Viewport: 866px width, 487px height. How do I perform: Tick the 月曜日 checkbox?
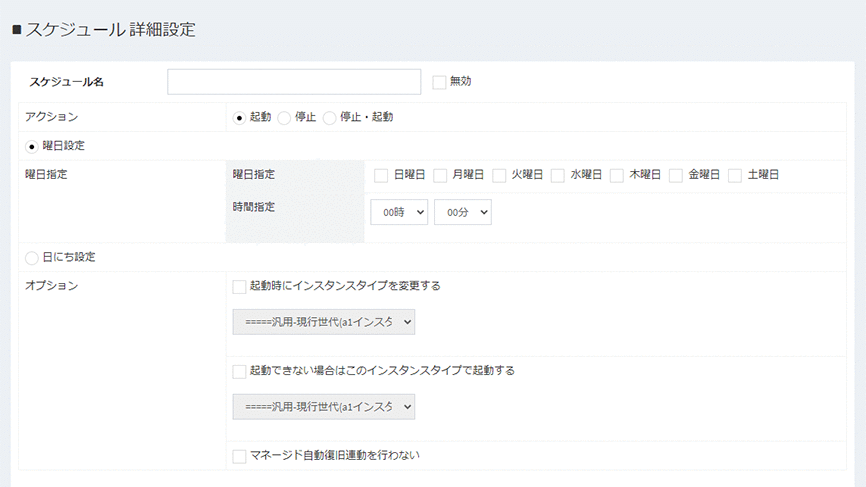coord(440,176)
